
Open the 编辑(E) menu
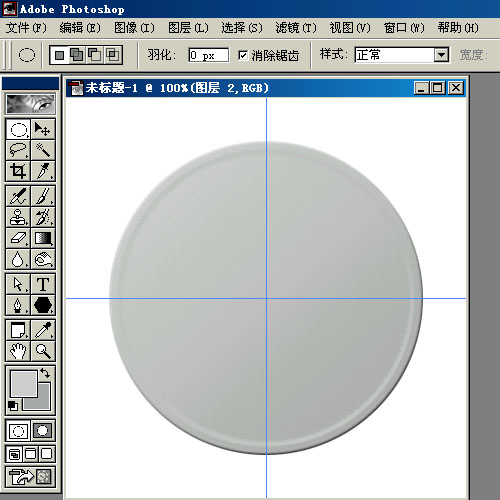(x=80, y=28)
